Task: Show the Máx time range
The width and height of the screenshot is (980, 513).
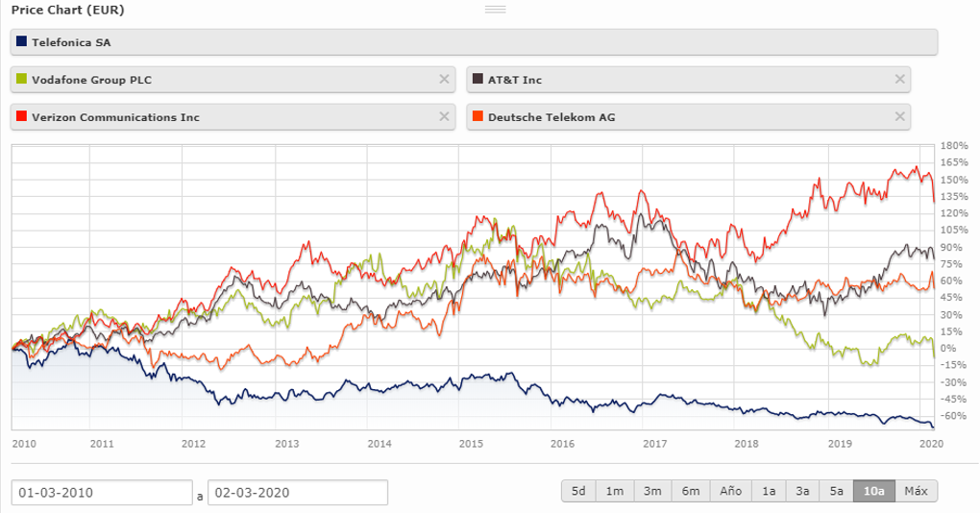Action: 916,491
